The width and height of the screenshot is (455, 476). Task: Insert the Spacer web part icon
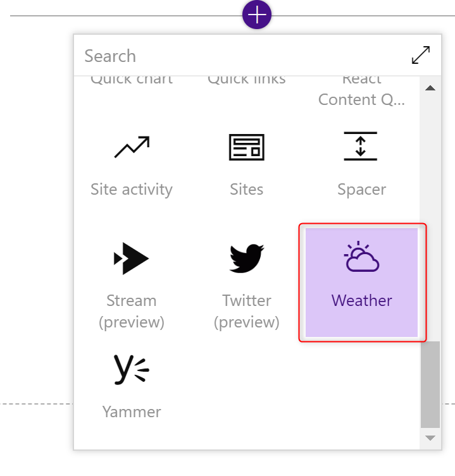point(361,146)
